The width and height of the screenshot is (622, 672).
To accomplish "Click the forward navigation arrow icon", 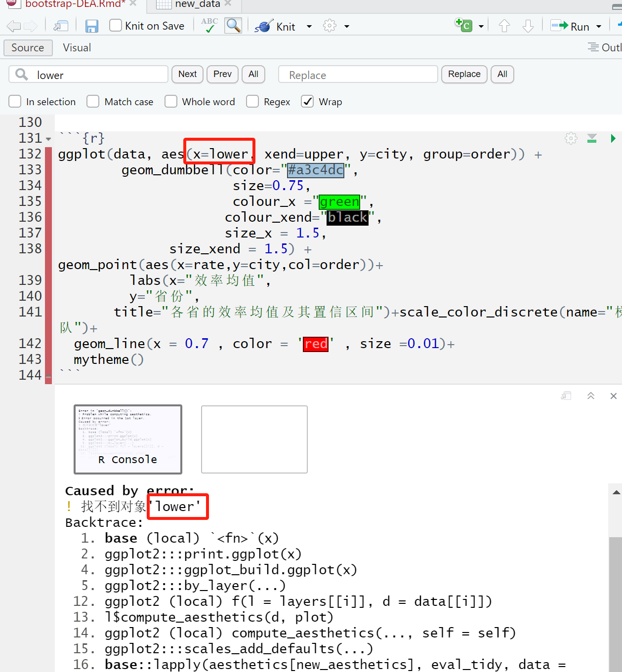I will (x=31, y=26).
